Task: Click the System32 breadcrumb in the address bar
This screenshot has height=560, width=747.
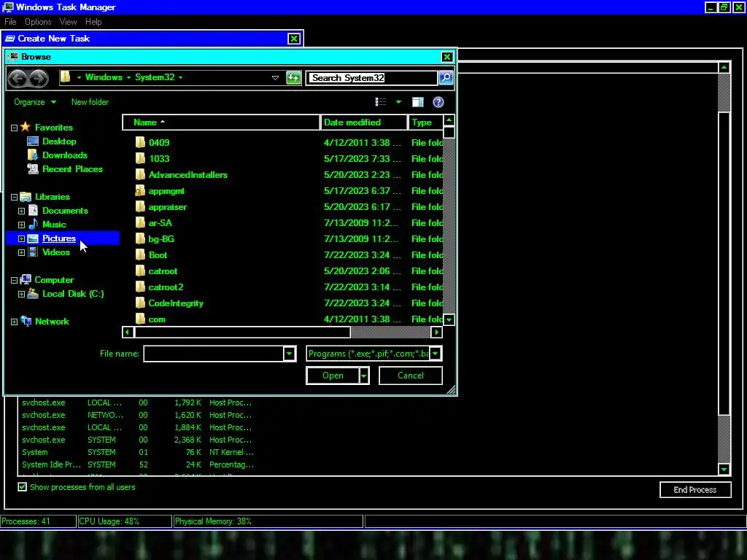Action: [x=155, y=77]
